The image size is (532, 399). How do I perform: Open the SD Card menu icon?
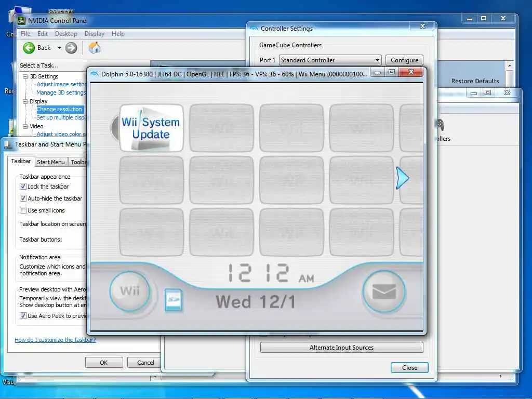(x=174, y=300)
